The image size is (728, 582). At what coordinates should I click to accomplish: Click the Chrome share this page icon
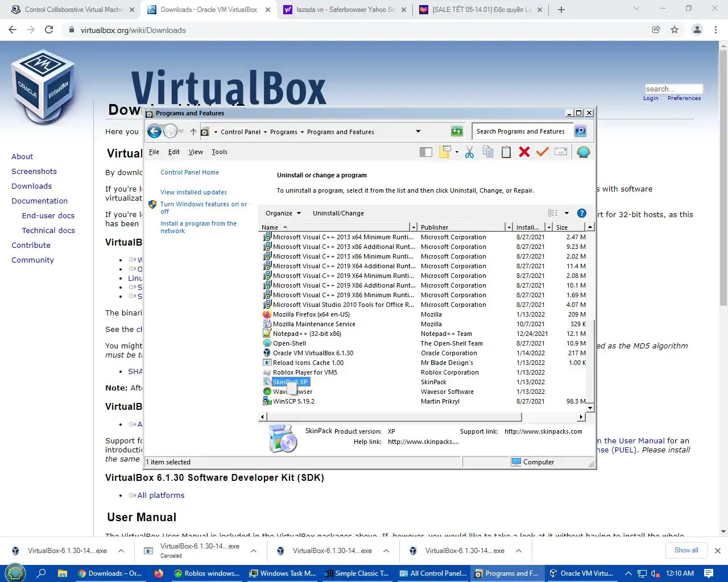click(x=656, y=30)
